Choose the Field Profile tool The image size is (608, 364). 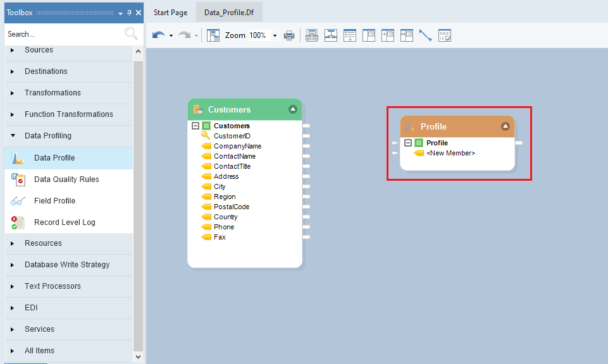click(54, 201)
